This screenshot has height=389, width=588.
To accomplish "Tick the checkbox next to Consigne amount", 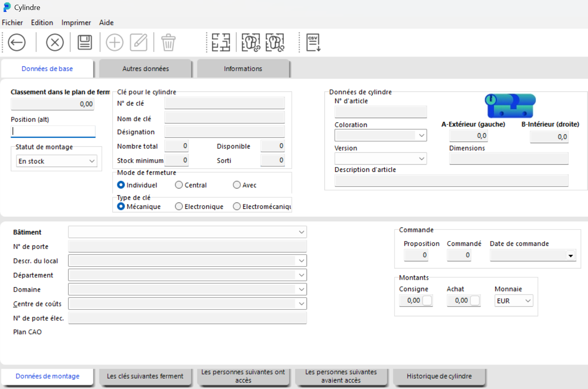I will tap(427, 301).
